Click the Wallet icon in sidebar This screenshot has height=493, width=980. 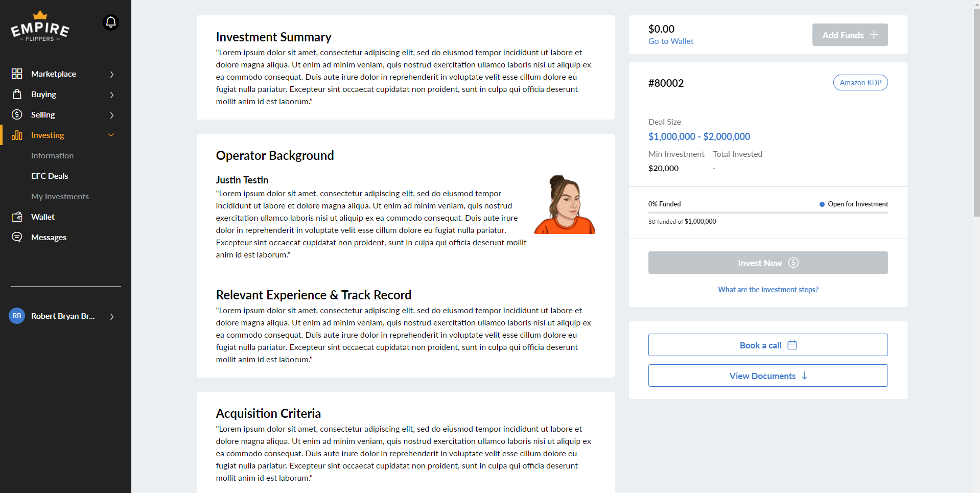17,217
